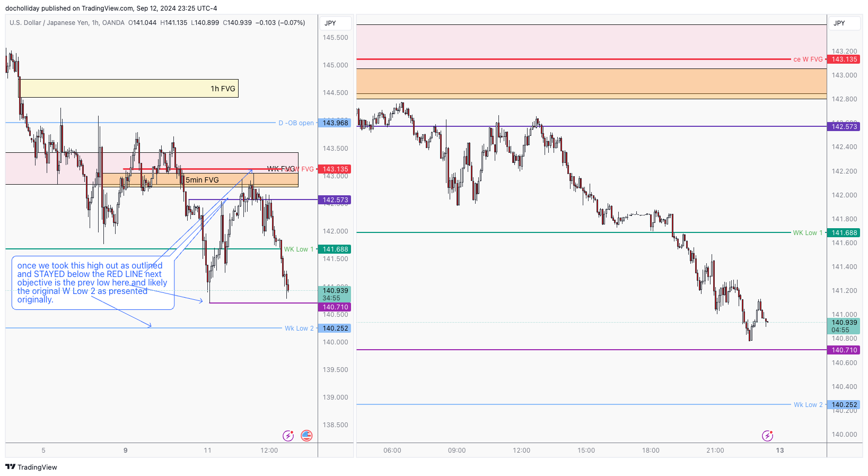Click date 11 on left time axis
Viewport: 868px width, 476px height.
click(207, 451)
